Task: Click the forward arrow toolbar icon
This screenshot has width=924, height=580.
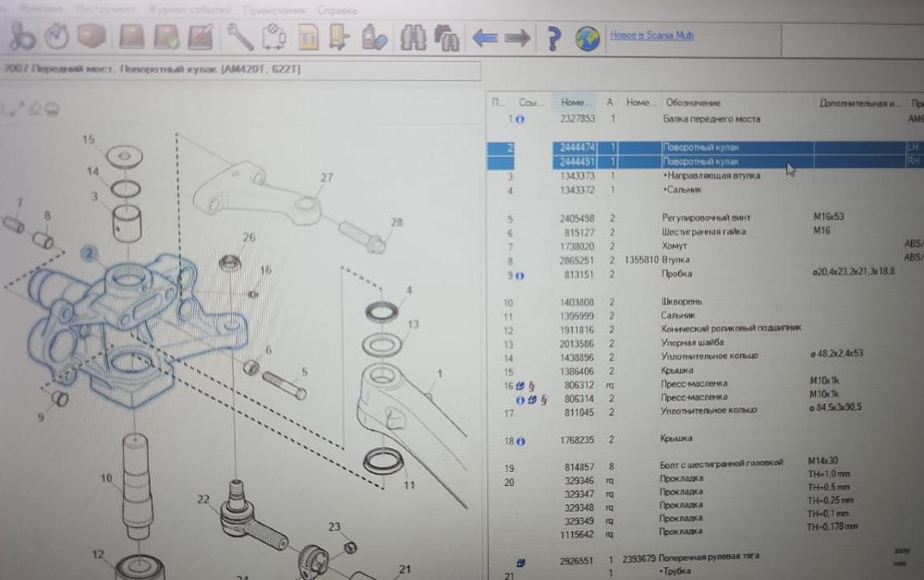Action: click(517, 38)
